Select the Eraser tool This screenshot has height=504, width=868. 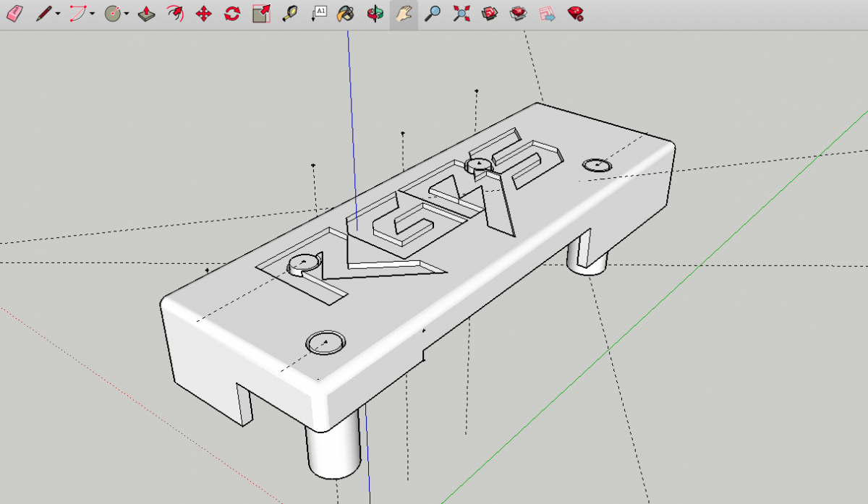(x=14, y=13)
